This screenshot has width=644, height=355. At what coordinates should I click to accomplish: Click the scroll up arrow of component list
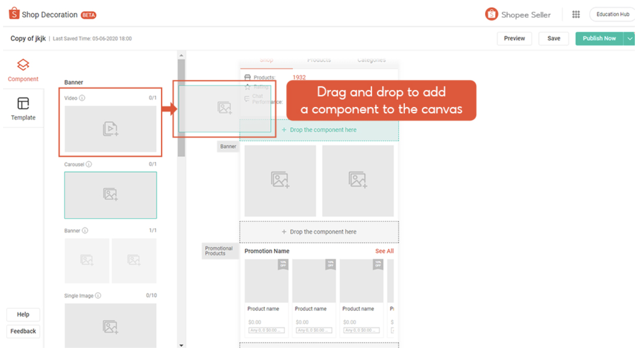click(x=181, y=55)
